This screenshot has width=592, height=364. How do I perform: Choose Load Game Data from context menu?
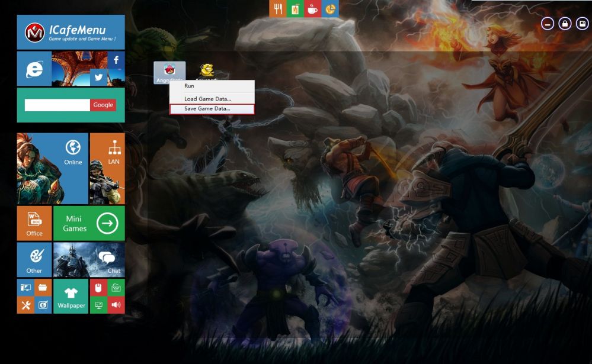coord(212,99)
